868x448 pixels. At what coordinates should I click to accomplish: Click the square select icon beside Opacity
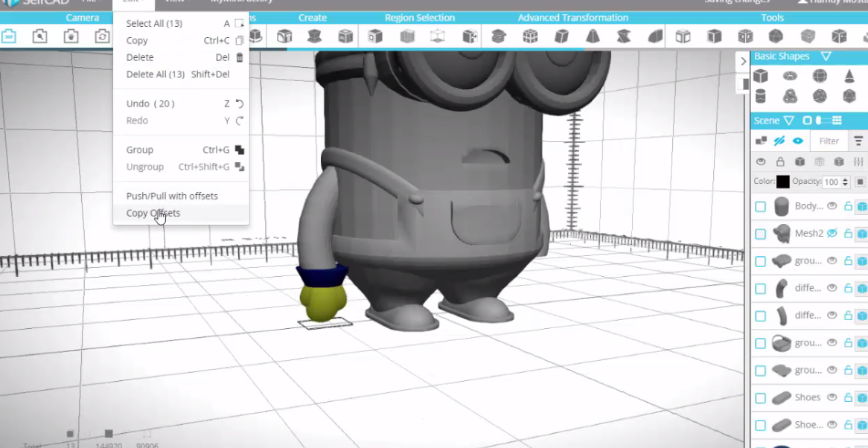[x=860, y=182]
